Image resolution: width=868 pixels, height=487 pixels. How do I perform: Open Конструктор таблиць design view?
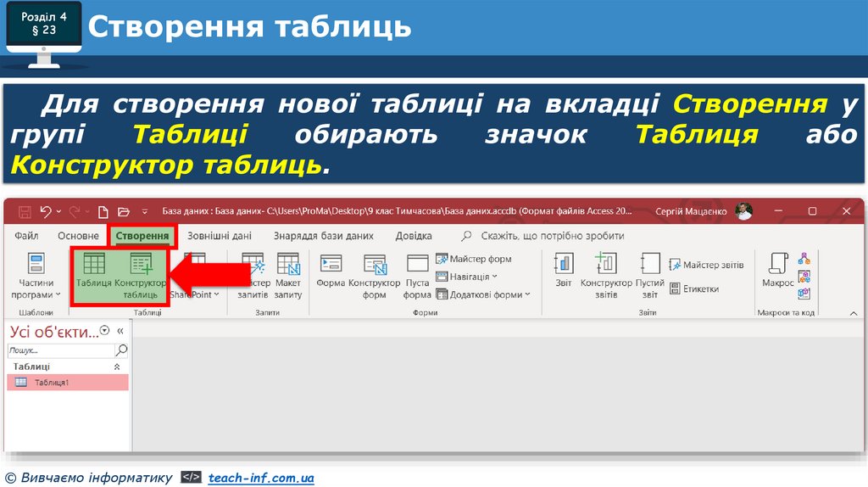(x=140, y=276)
